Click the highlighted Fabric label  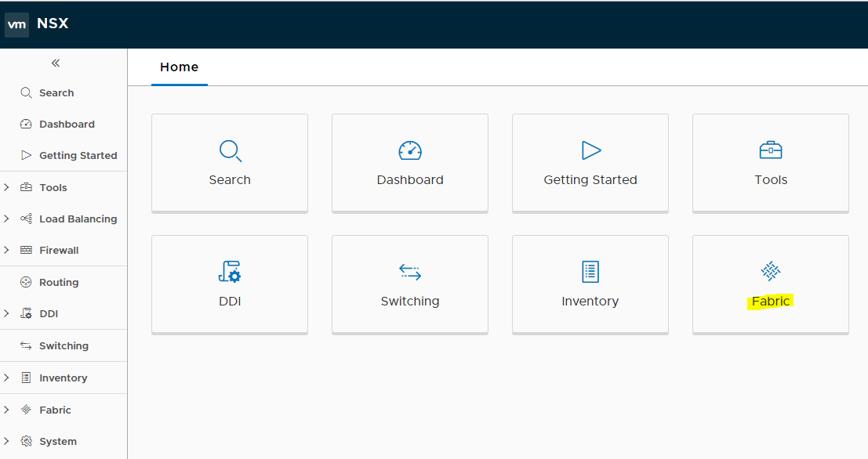771,302
